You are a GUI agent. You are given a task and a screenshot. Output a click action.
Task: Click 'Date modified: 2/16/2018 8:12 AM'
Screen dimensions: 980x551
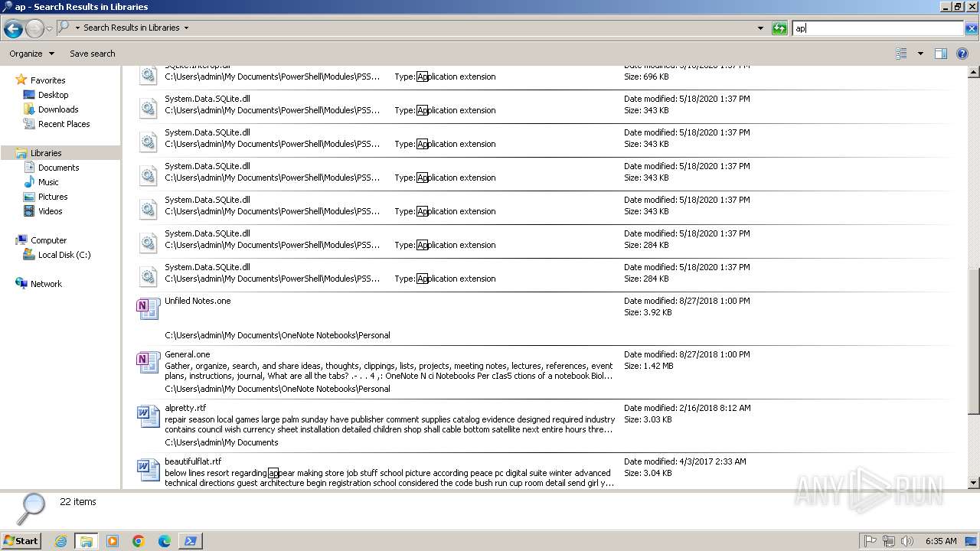point(688,408)
